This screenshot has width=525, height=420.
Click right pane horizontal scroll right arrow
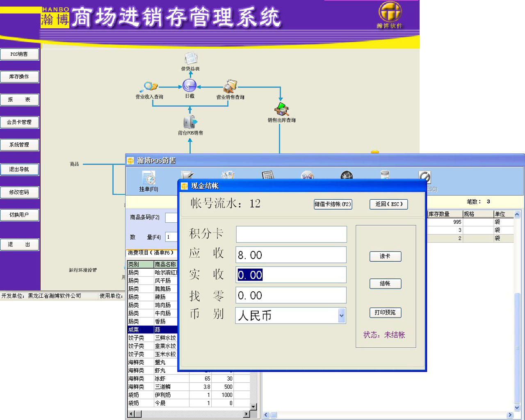click(510, 415)
